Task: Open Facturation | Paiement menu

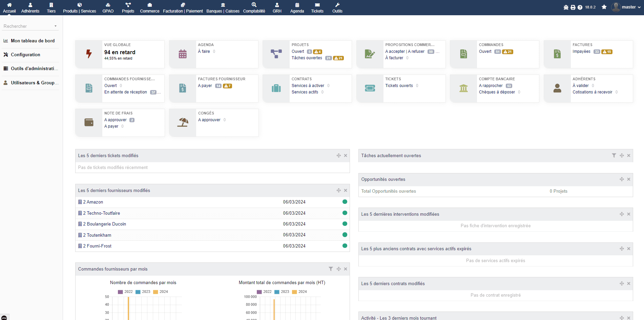Action: point(183,8)
